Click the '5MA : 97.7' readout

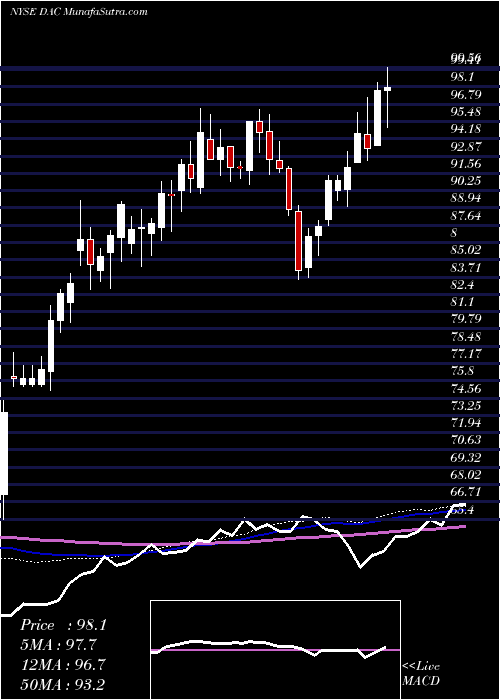pyautogui.click(x=58, y=645)
